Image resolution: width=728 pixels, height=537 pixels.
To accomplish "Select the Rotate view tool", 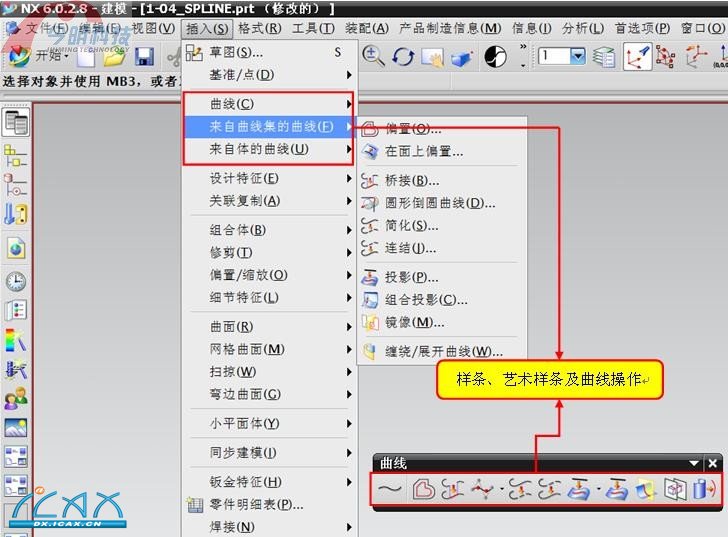I will (x=403, y=57).
